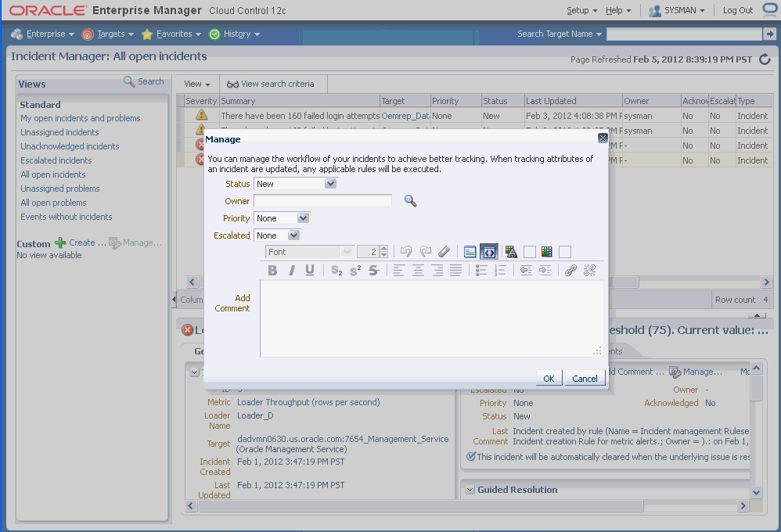Open the Escalated dropdown

click(x=278, y=235)
